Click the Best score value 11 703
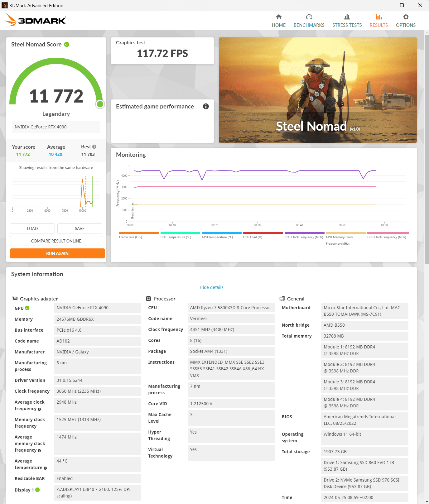This screenshot has width=429, height=504. [x=88, y=154]
